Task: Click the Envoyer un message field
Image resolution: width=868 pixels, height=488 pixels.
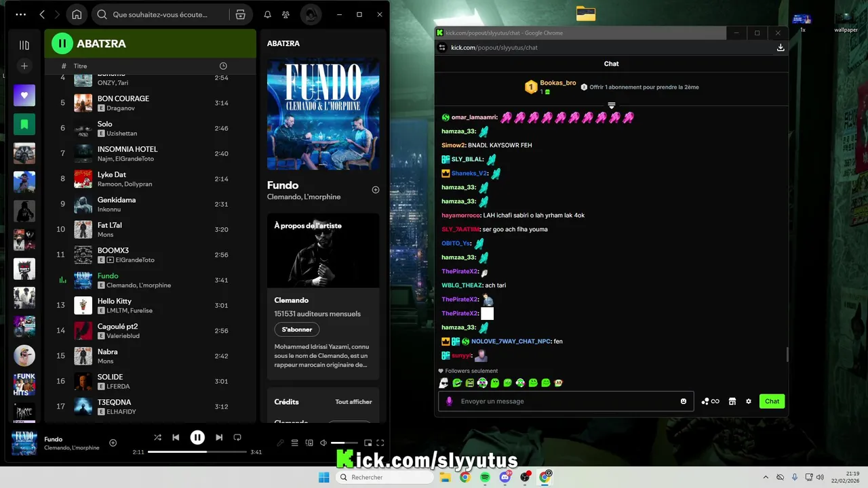Action: point(566,401)
